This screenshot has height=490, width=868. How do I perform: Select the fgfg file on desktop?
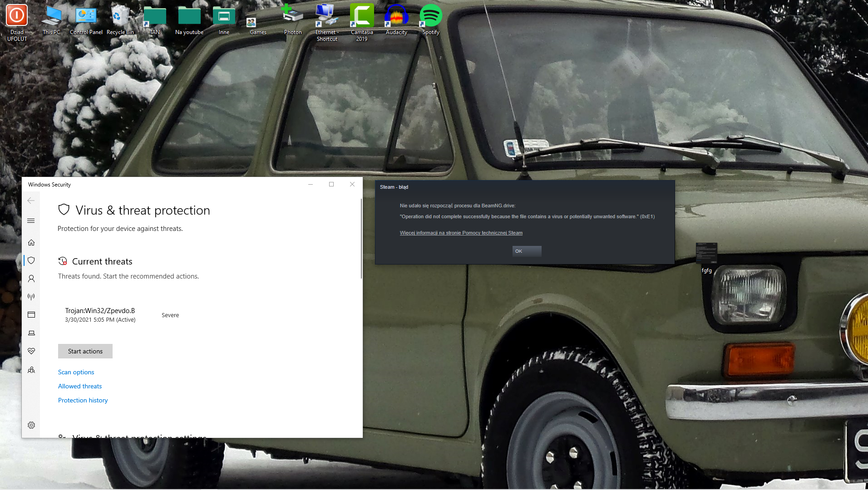pos(706,258)
